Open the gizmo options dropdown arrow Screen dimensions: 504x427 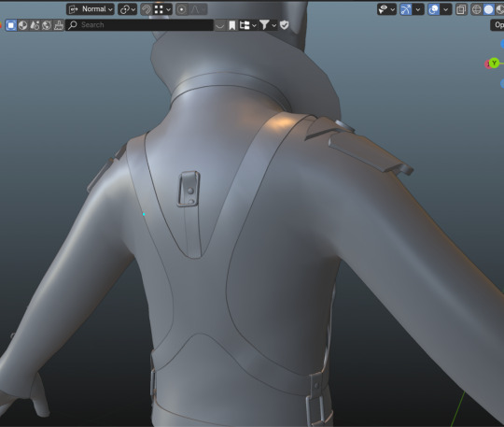[x=418, y=9]
